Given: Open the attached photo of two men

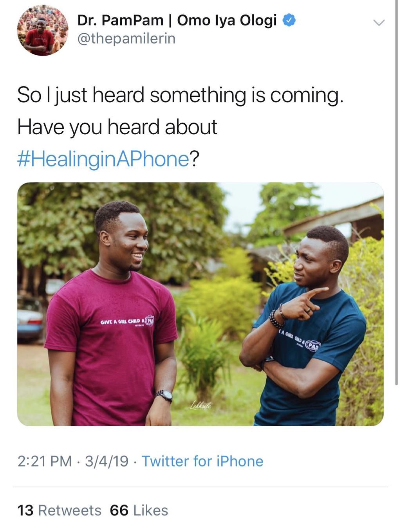Looking at the screenshot, I should [x=200, y=305].
